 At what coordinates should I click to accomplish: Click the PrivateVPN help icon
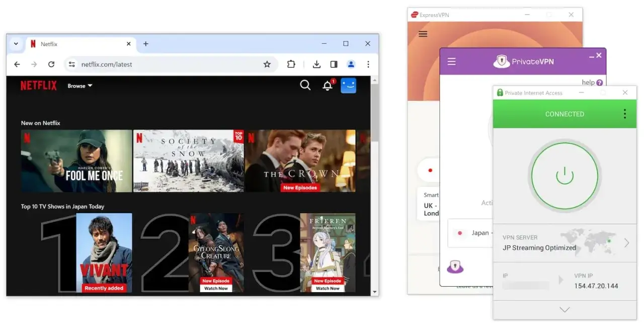(600, 82)
